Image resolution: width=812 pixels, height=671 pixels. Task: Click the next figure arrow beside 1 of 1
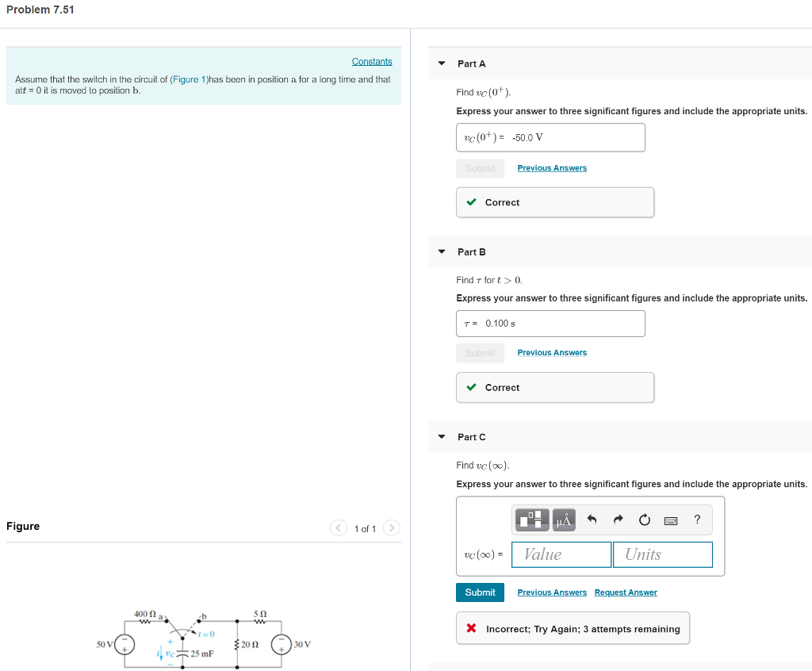tap(391, 527)
